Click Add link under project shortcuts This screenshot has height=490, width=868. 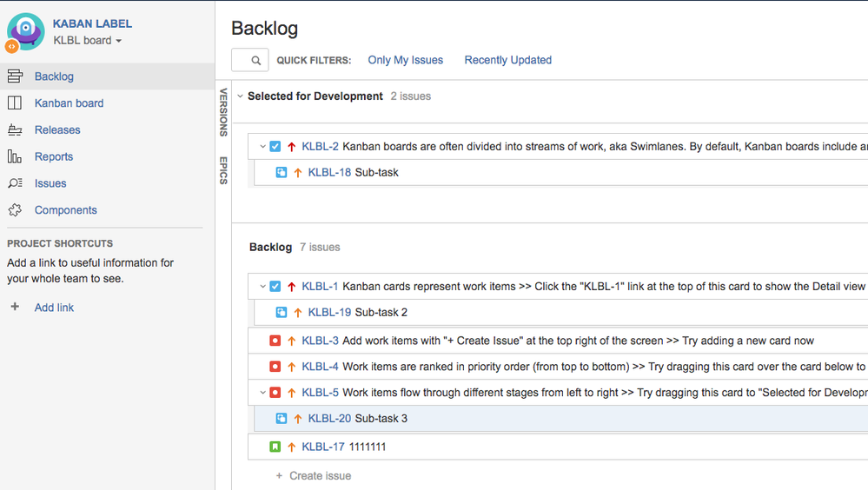click(54, 308)
